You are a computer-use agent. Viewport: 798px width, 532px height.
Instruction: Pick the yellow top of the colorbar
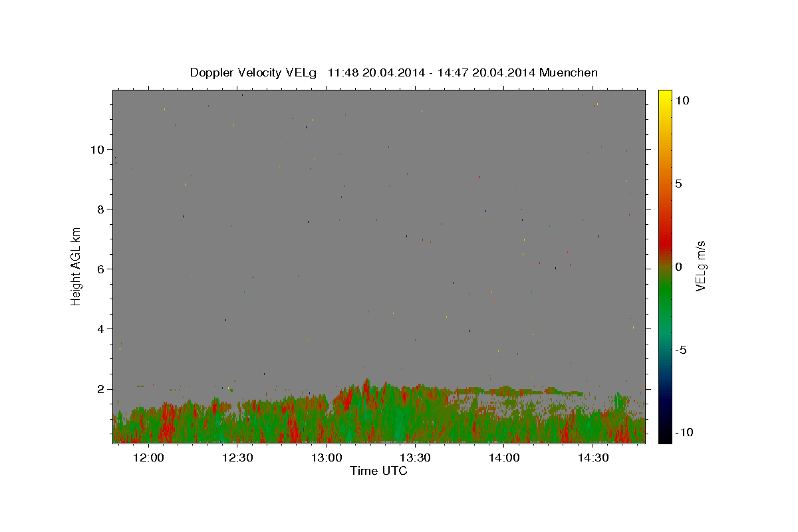pos(665,95)
